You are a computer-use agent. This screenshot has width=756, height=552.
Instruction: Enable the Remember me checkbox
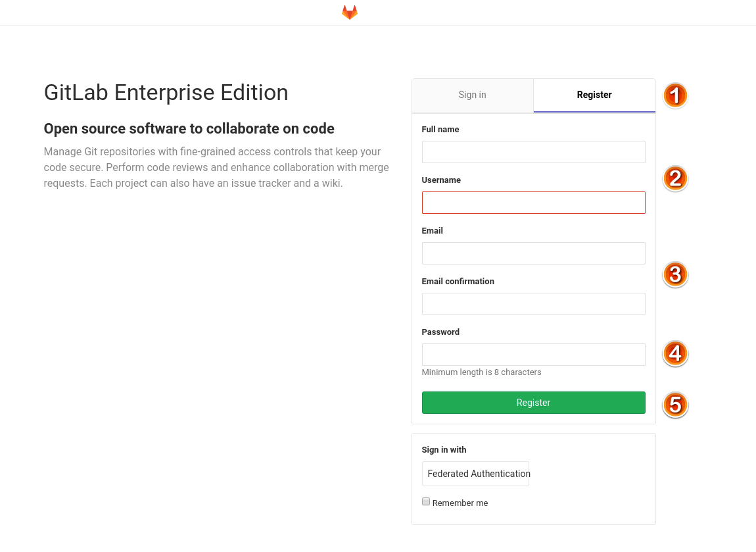(x=426, y=502)
